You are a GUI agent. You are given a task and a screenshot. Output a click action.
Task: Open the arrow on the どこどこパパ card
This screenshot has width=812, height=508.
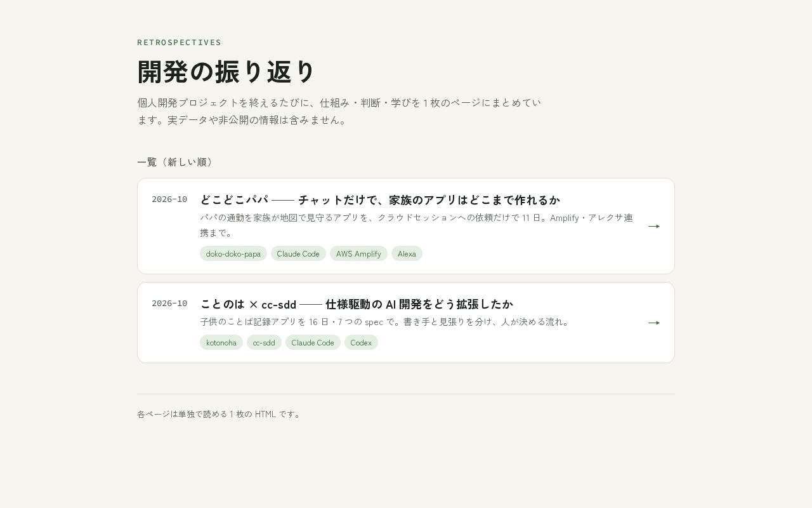tap(654, 226)
